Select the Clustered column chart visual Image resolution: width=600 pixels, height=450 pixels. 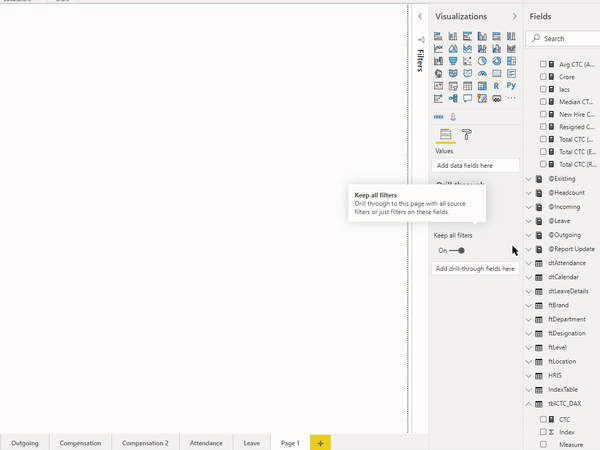click(x=482, y=36)
